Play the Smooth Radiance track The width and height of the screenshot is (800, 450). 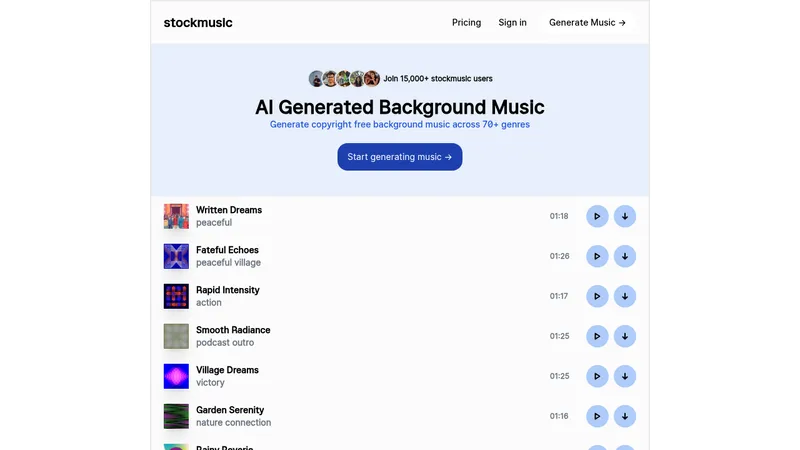click(x=597, y=336)
